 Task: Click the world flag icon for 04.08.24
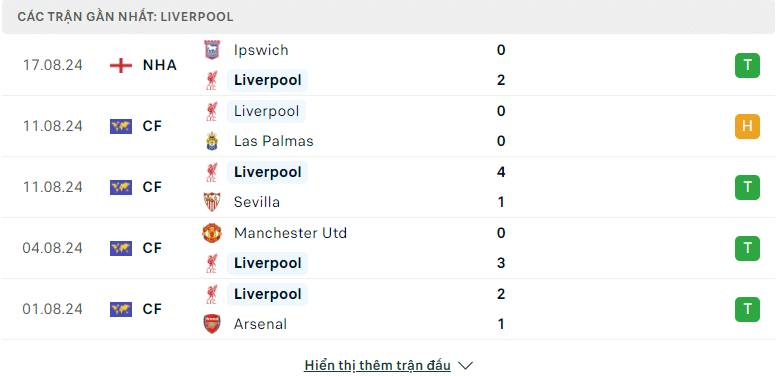[121, 248]
